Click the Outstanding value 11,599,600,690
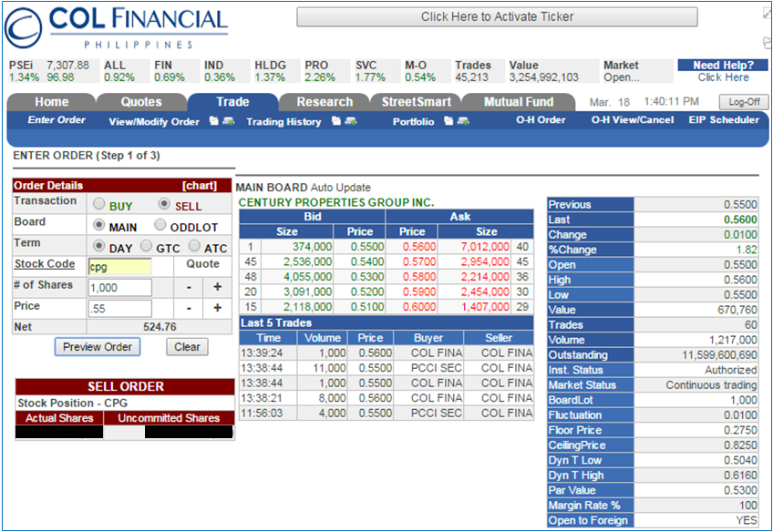The width and height of the screenshot is (773, 532). [x=719, y=355]
